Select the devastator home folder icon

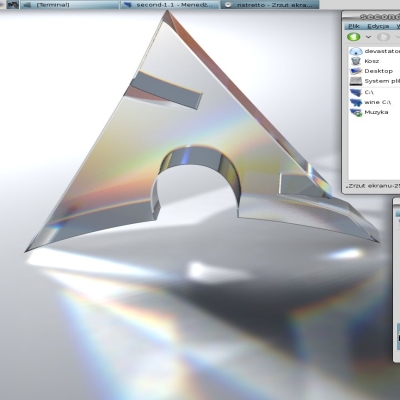coord(356,51)
